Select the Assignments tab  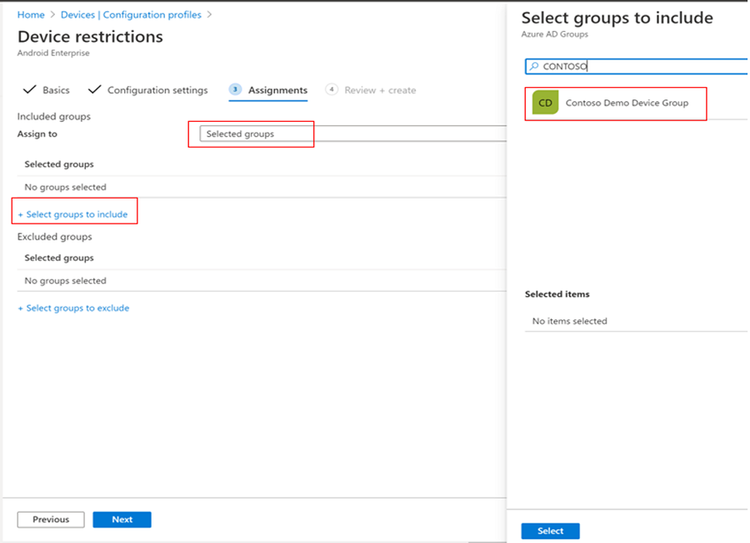click(277, 90)
